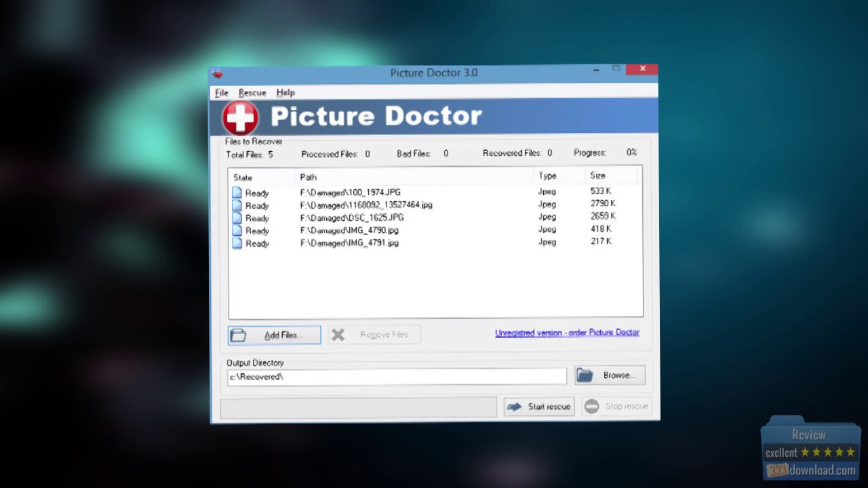Click the 533 K size value

pyautogui.click(x=601, y=191)
